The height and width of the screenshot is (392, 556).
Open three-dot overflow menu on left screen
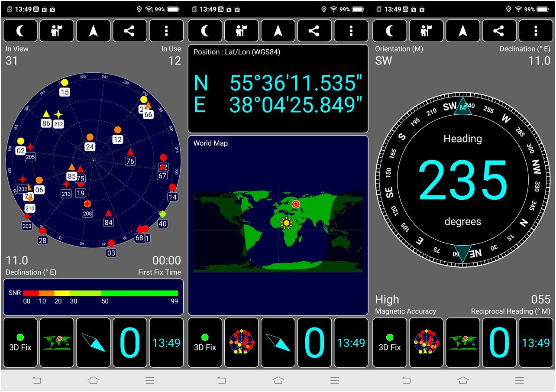[166, 31]
